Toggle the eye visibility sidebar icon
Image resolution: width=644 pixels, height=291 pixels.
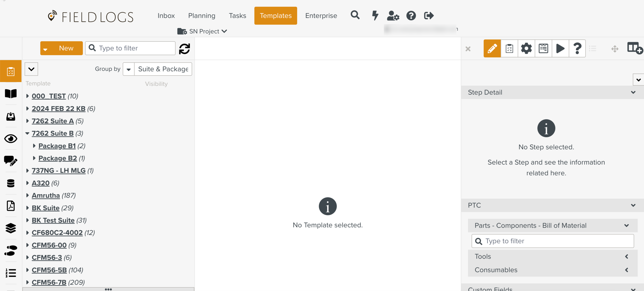coord(11,139)
